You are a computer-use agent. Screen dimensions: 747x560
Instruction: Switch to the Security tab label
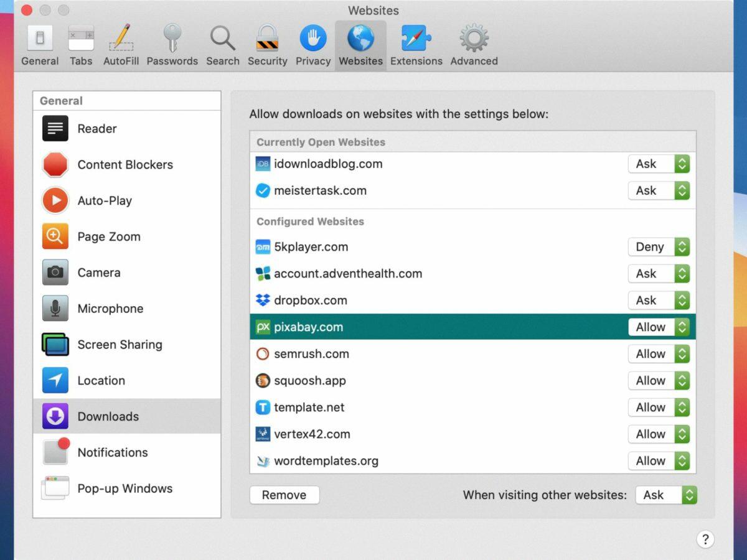tap(268, 61)
